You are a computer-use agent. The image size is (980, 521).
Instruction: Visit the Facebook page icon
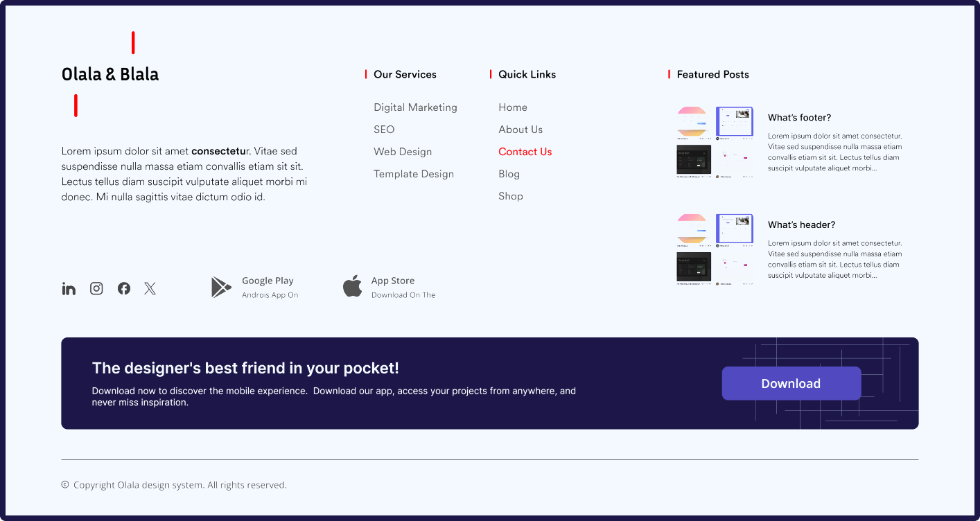124,289
